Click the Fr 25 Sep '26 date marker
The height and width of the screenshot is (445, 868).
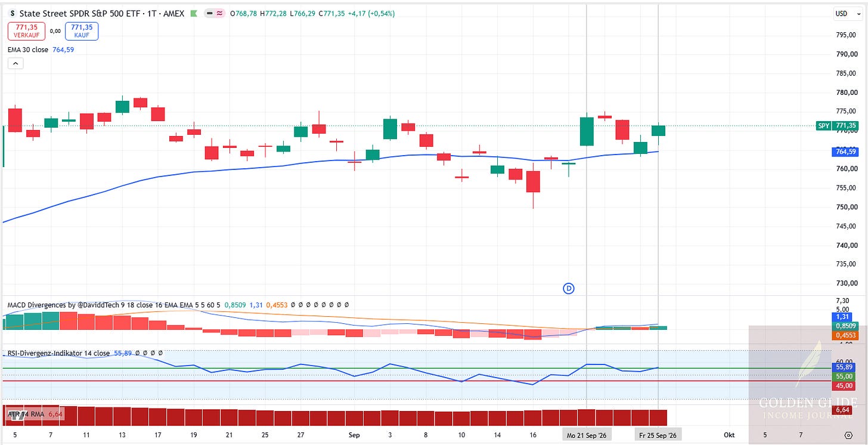pos(658,435)
